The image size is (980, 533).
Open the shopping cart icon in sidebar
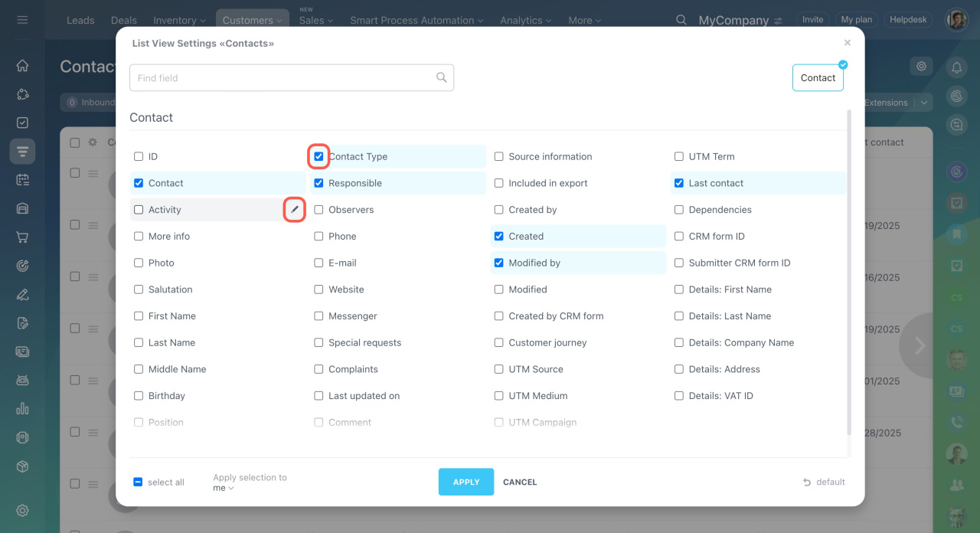click(x=22, y=237)
